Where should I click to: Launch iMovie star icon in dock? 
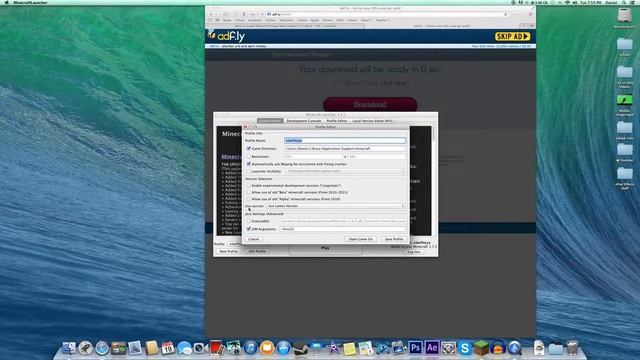(333, 348)
